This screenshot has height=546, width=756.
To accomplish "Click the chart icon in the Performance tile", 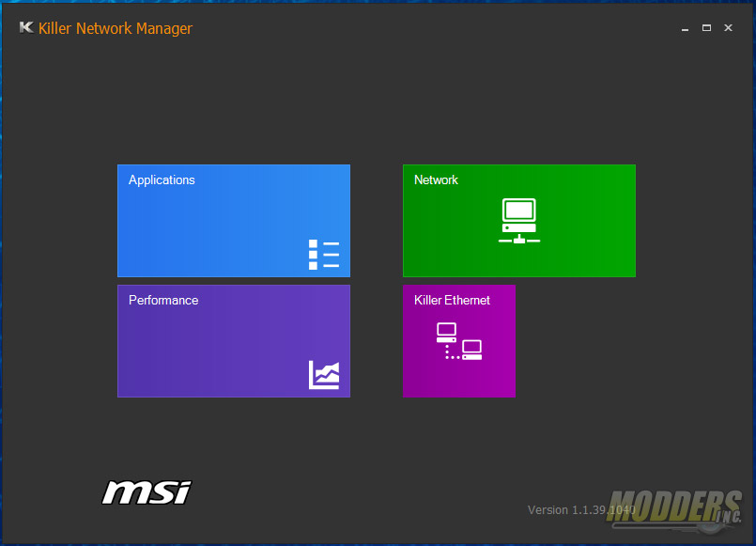I will point(324,375).
